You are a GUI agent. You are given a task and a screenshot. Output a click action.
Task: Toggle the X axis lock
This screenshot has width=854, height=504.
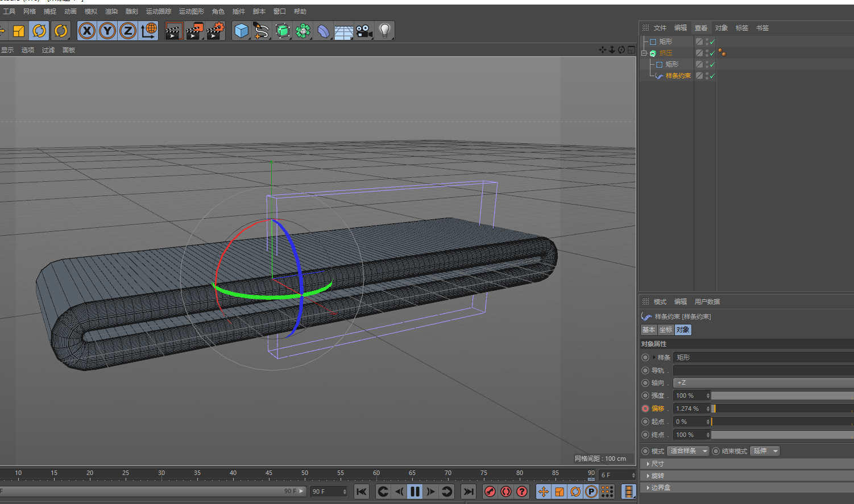coord(87,31)
